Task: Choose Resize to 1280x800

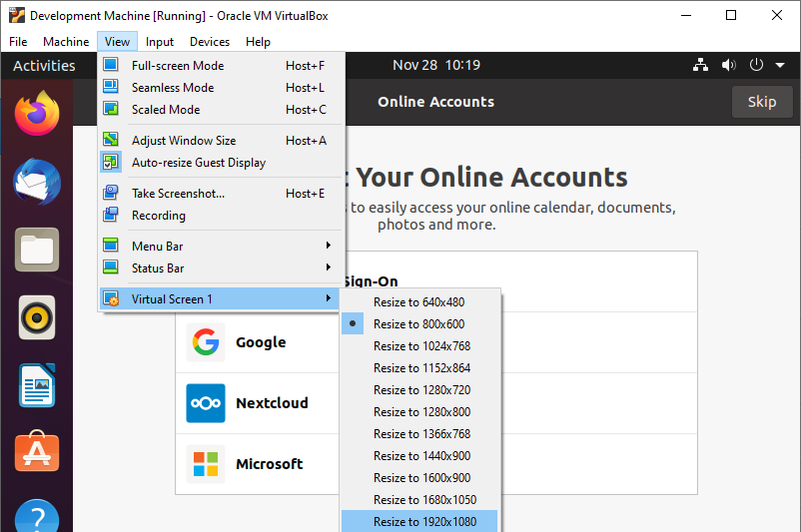Action: (418, 411)
